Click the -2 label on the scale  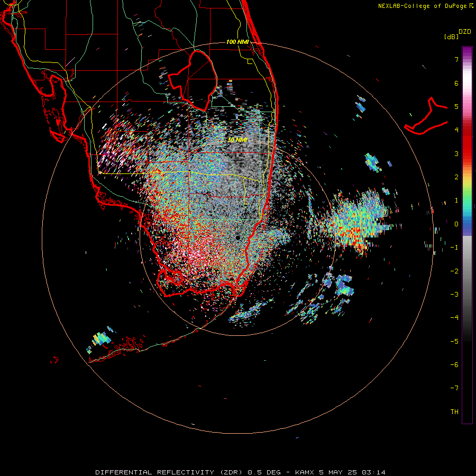[454, 271]
